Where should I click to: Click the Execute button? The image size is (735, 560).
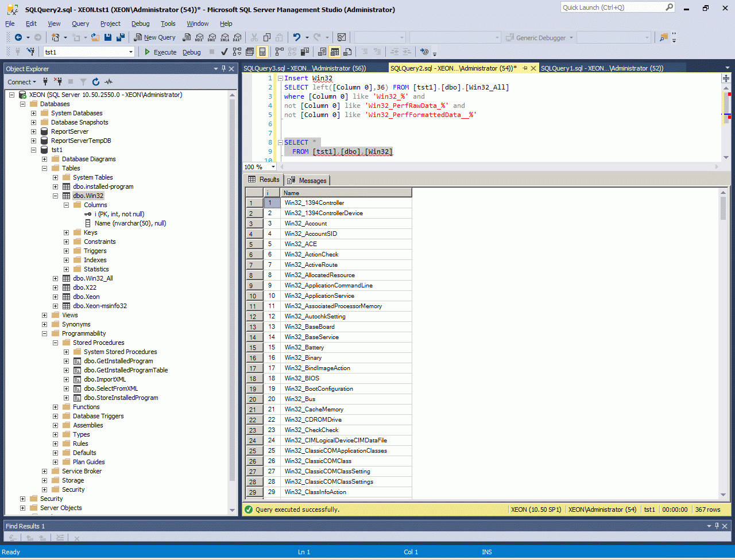click(x=160, y=52)
